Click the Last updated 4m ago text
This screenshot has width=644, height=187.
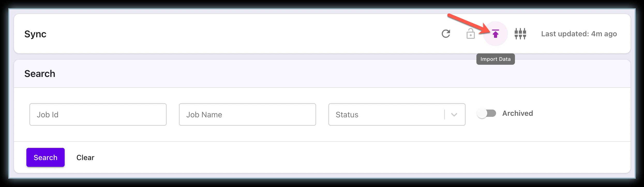click(579, 34)
